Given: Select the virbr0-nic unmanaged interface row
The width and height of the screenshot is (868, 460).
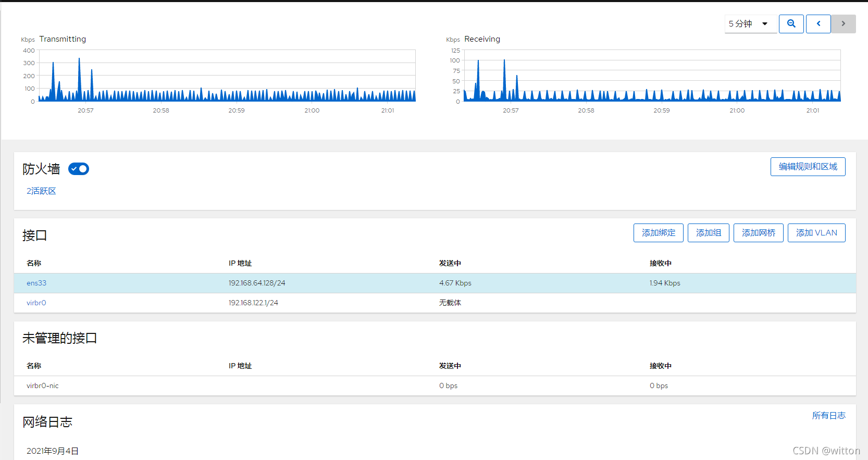Looking at the screenshot, I should pyautogui.click(x=435, y=386).
